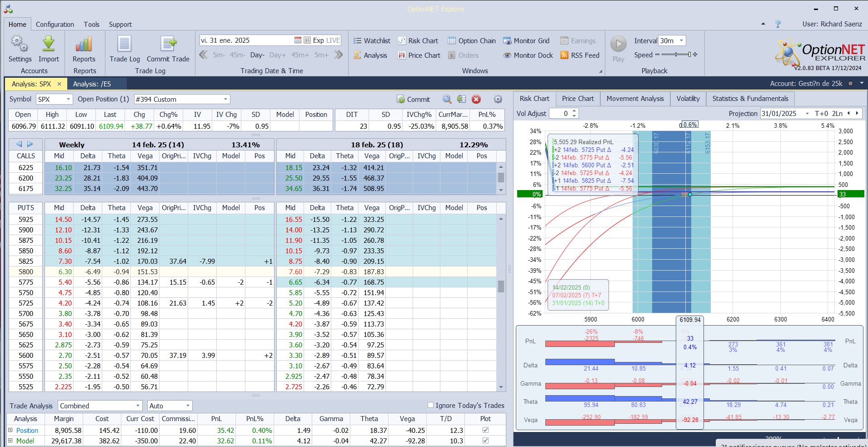Switch to the Configuration ribbon tab
868x447 pixels.
click(55, 25)
